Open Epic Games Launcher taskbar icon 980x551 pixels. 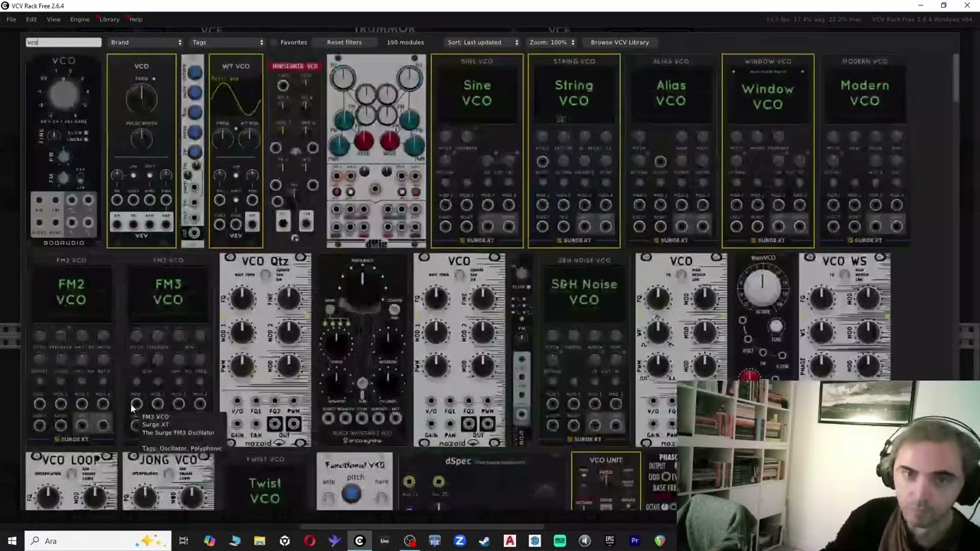click(x=609, y=541)
